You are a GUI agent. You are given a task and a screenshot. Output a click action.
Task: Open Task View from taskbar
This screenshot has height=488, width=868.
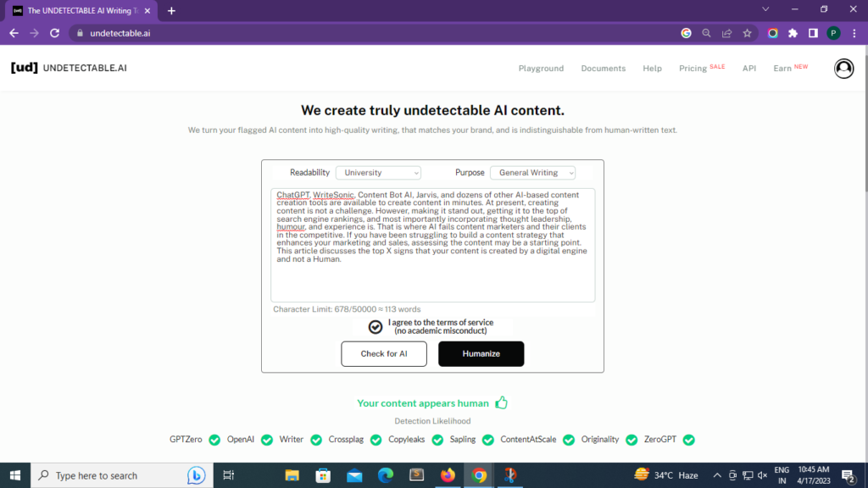tap(228, 475)
